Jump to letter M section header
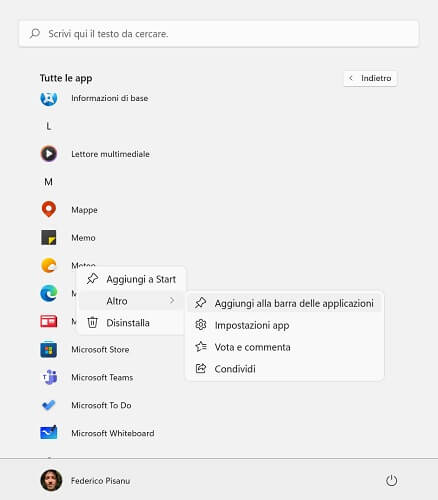Image resolution: width=438 pixels, height=500 pixels. [49, 182]
